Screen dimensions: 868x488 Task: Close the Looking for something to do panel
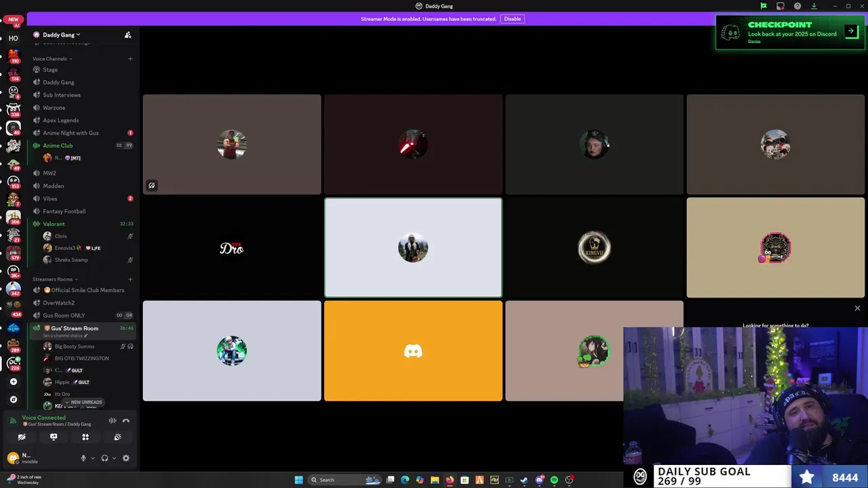pos(857,308)
